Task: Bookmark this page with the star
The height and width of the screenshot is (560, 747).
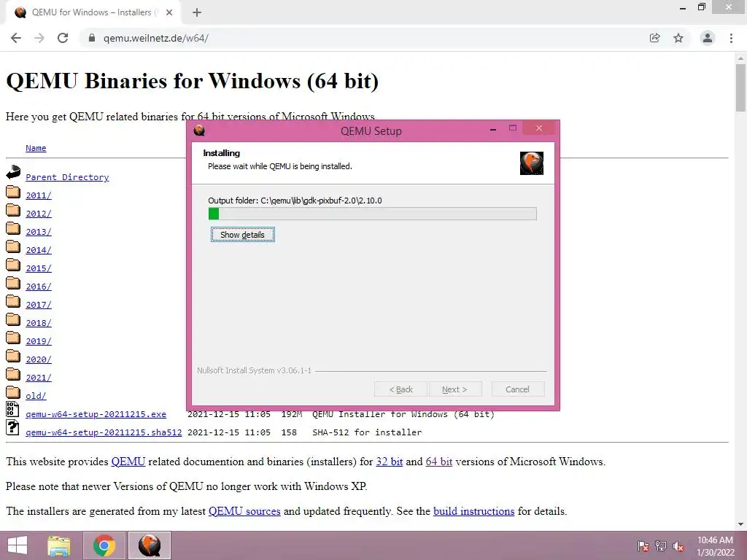Action: (678, 38)
